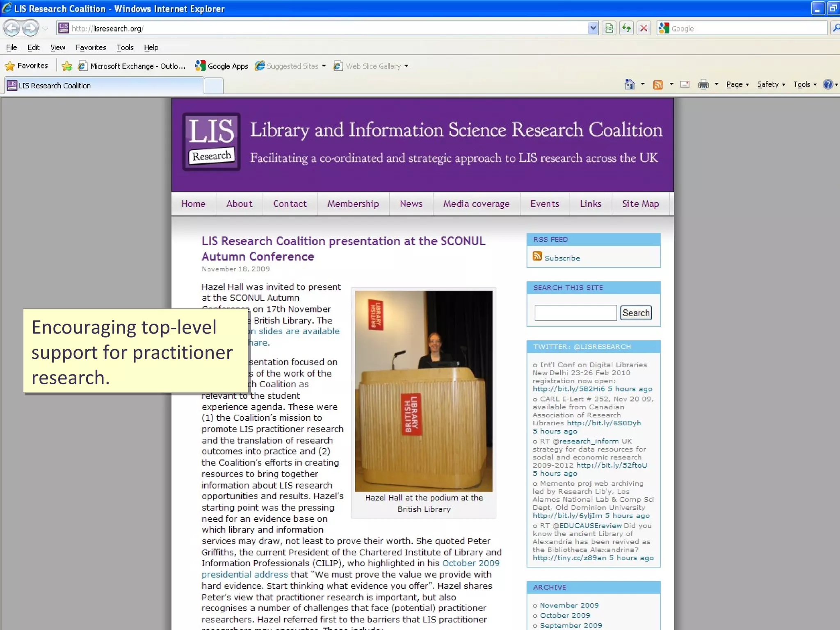The image size is (840, 630).
Task: Open Microsoft Exchange - Outlook favorite
Action: click(132, 66)
